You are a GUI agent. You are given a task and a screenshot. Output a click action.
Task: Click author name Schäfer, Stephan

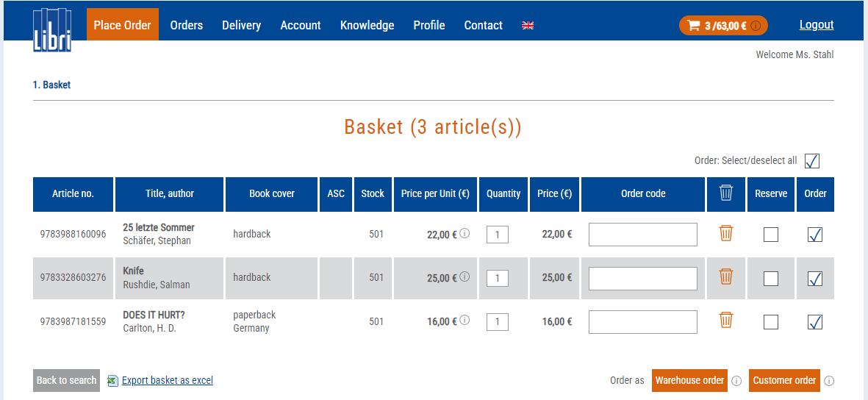(157, 241)
